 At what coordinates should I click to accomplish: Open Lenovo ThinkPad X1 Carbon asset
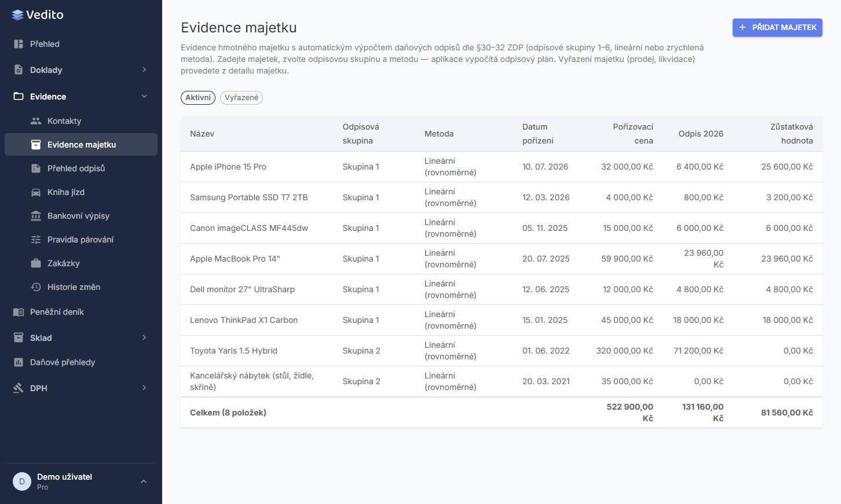[502, 320]
